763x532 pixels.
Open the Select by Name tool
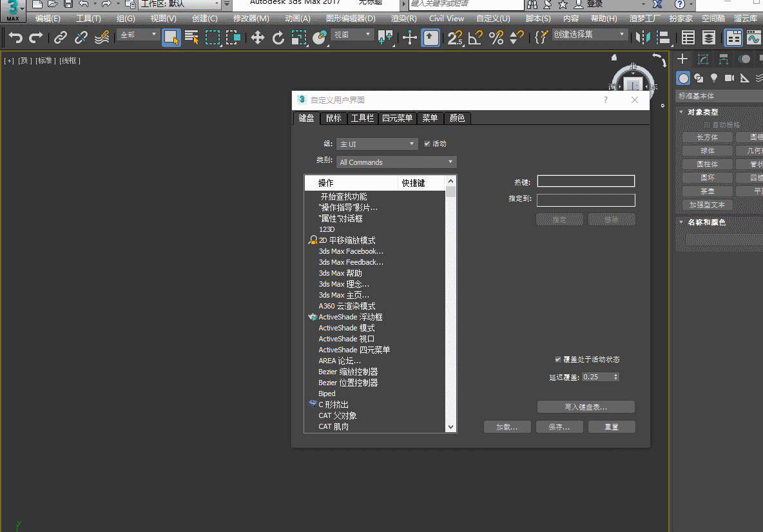pos(192,37)
